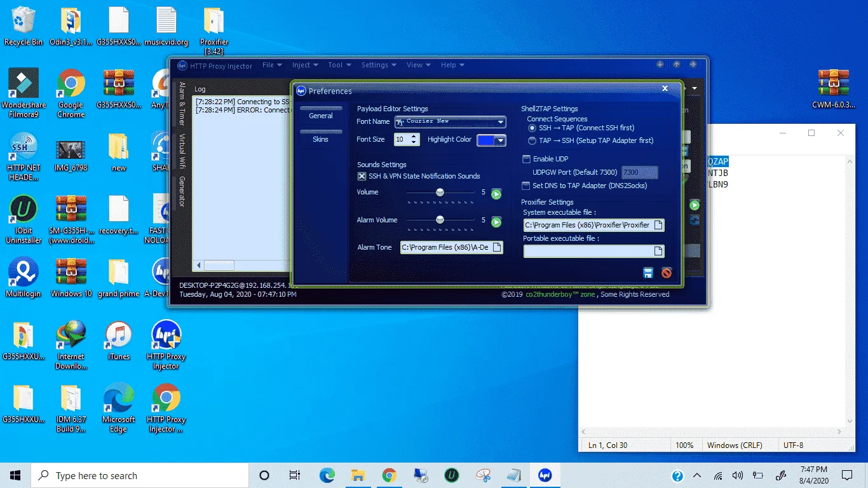
Task: Click the Ln 1, Col 30 status text
Action: coord(608,445)
